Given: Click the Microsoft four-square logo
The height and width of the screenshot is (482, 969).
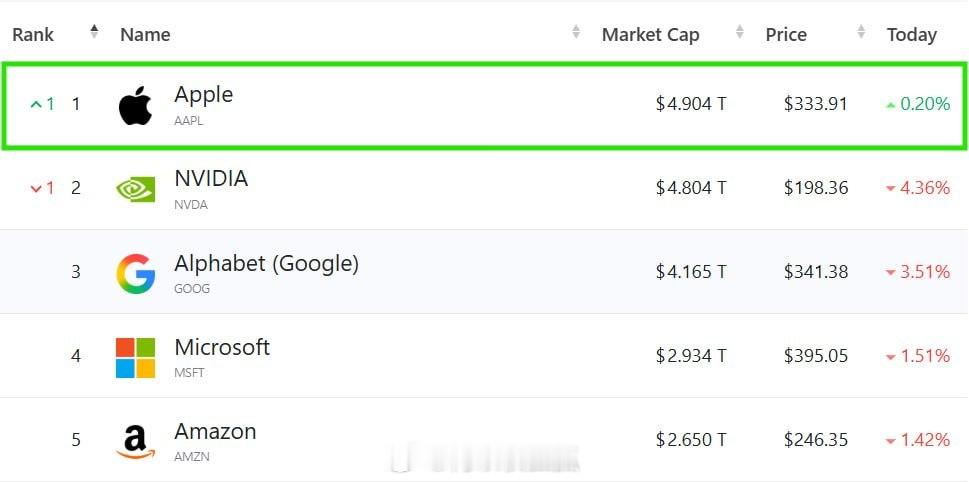Looking at the screenshot, I should click(135, 358).
